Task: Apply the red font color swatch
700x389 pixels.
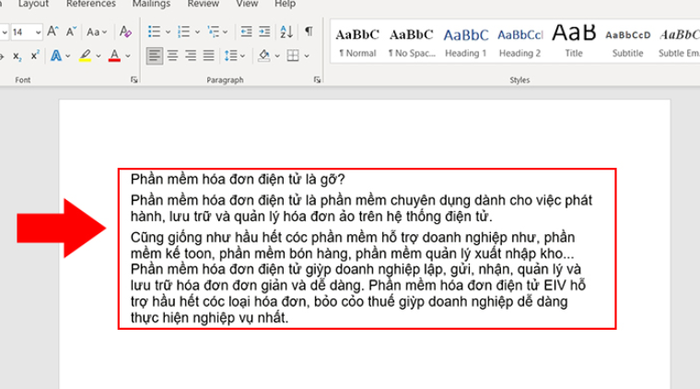Action: click(114, 56)
